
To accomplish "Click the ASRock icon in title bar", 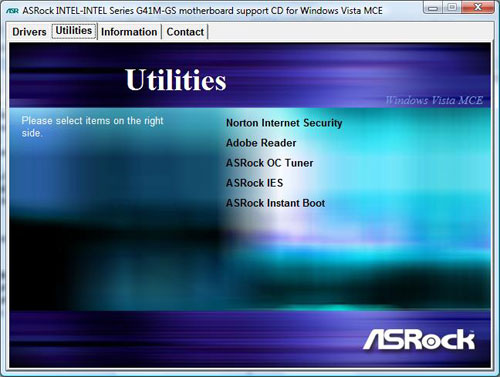I will point(12,11).
